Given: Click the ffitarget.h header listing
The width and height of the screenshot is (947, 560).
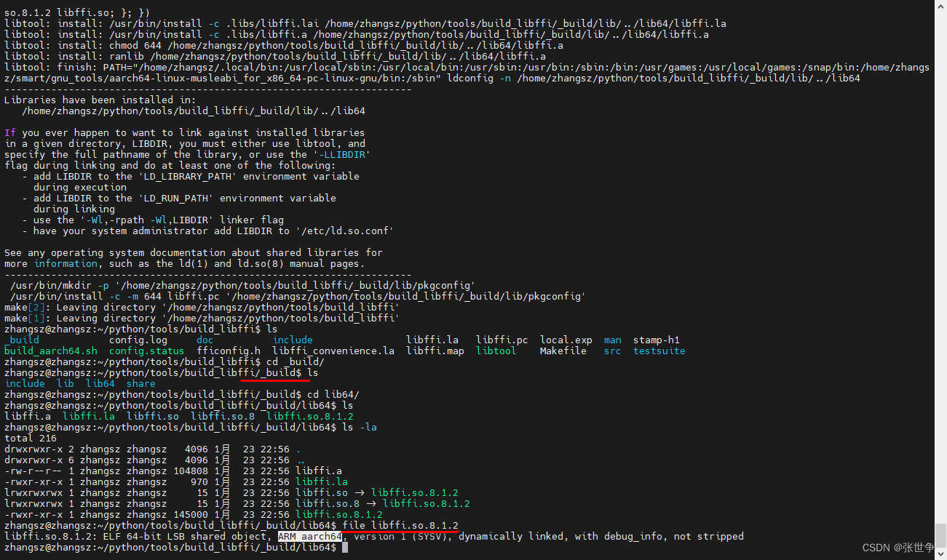Looking at the screenshot, I should pyautogui.click(x=229, y=351).
